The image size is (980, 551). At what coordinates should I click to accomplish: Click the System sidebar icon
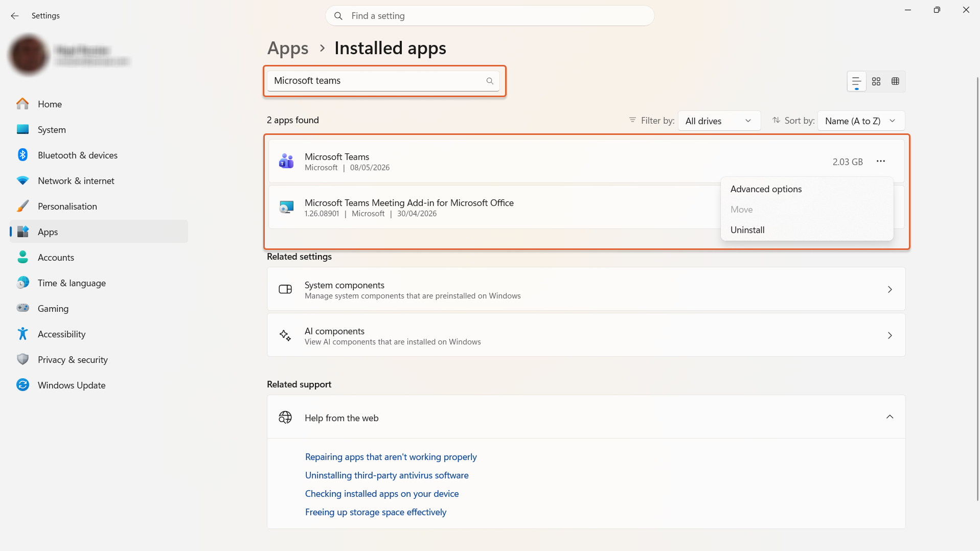(x=22, y=129)
